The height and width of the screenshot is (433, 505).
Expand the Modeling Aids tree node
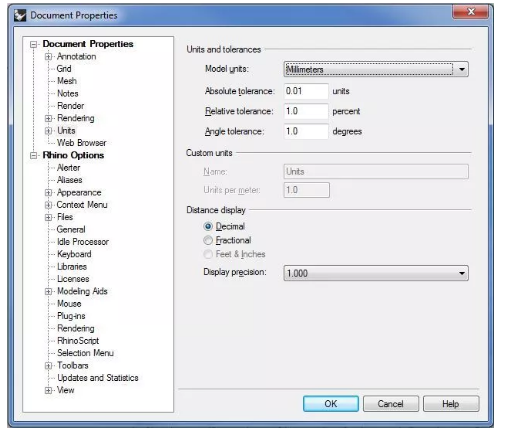tap(48, 292)
